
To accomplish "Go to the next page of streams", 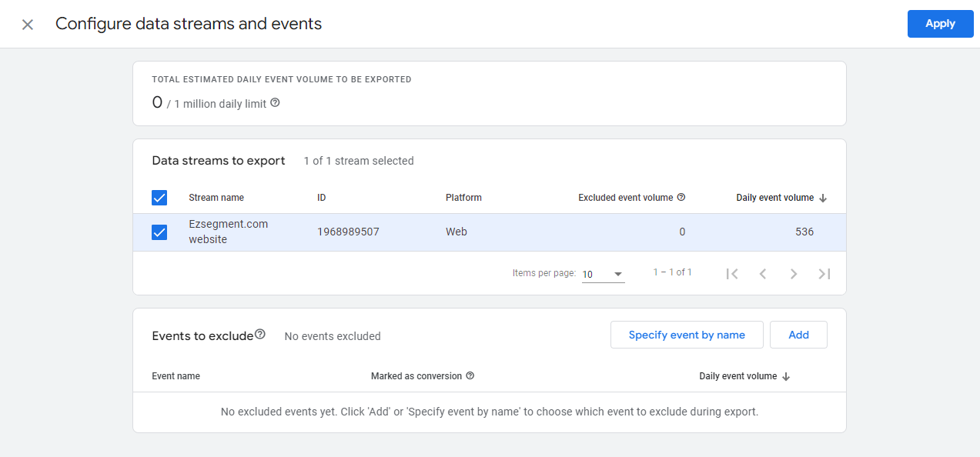I will click(793, 273).
